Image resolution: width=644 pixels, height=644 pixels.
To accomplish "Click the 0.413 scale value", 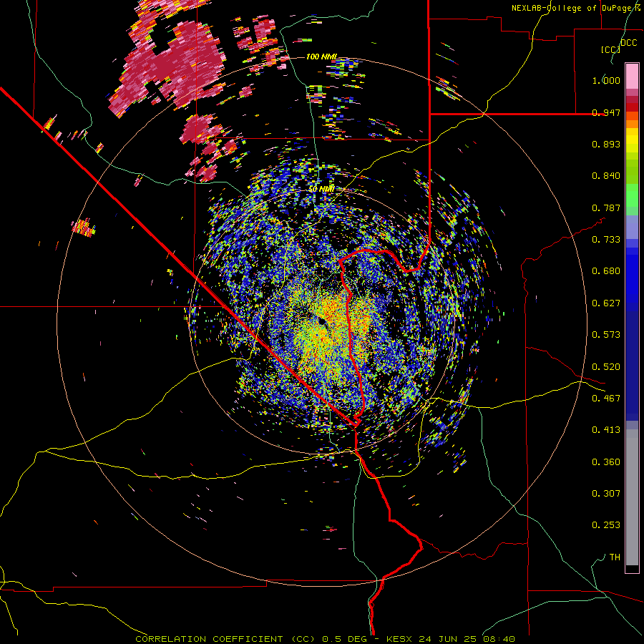I will tap(606, 430).
